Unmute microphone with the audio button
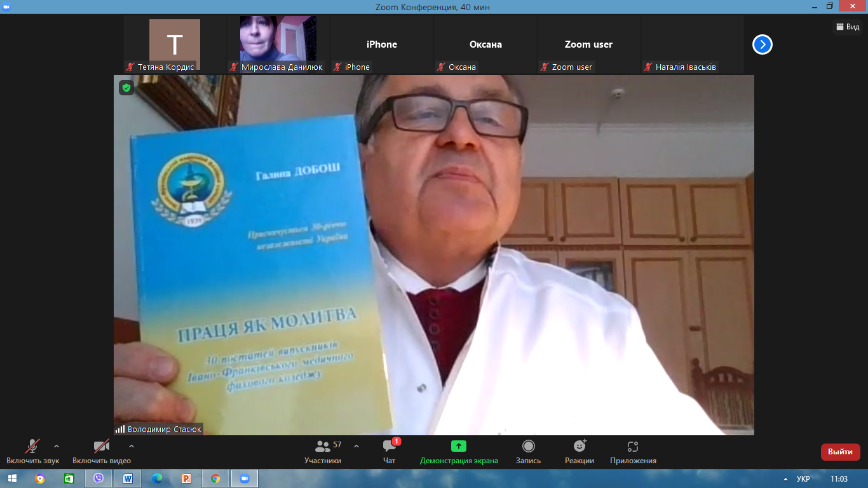Image resolution: width=868 pixels, height=488 pixels. [32, 446]
